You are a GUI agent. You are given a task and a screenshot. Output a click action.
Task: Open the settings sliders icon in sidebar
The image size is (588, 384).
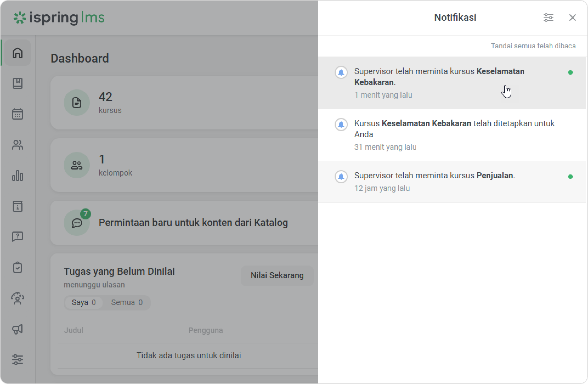[18, 359]
